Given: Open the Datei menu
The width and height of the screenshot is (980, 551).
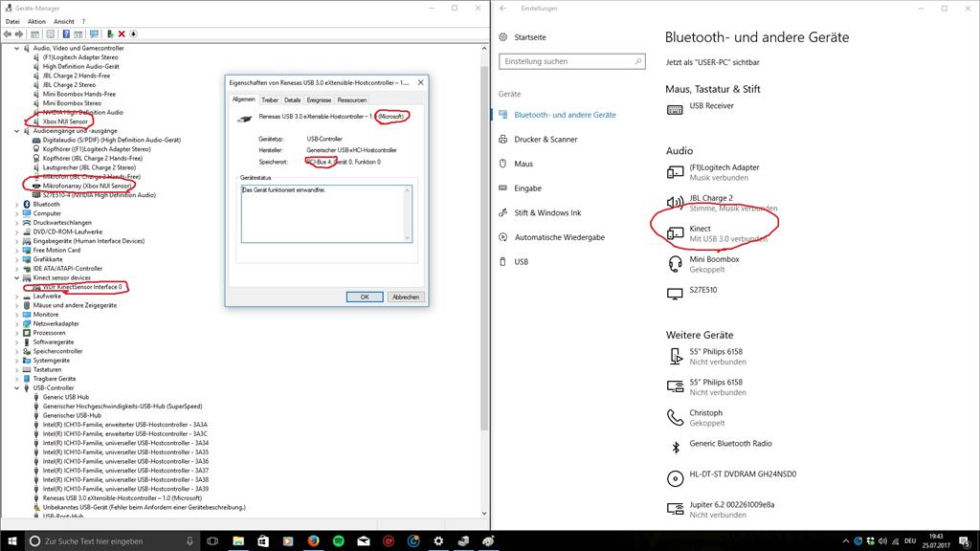Looking at the screenshot, I should click(12, 21).
